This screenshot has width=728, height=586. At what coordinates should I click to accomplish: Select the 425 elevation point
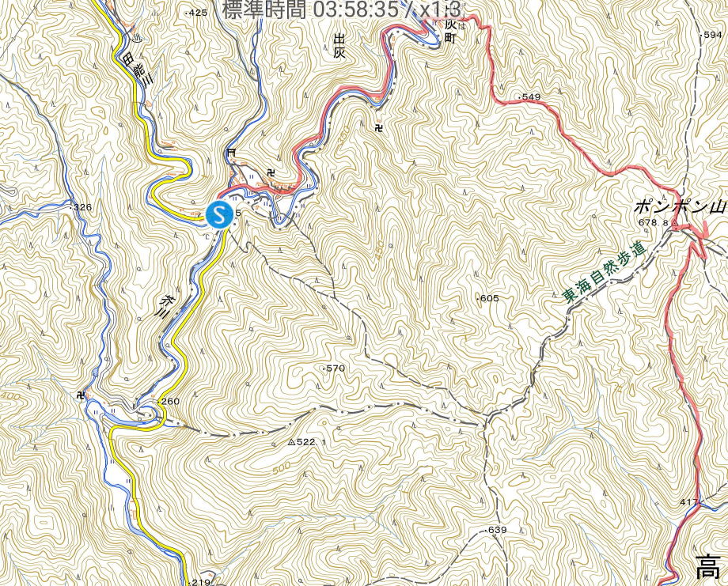196,13
